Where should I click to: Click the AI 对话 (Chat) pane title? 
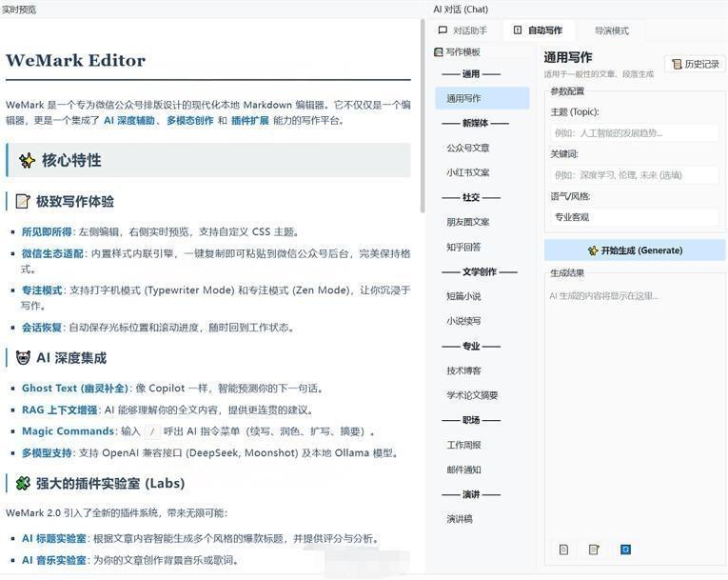click(x=461, y=10)
